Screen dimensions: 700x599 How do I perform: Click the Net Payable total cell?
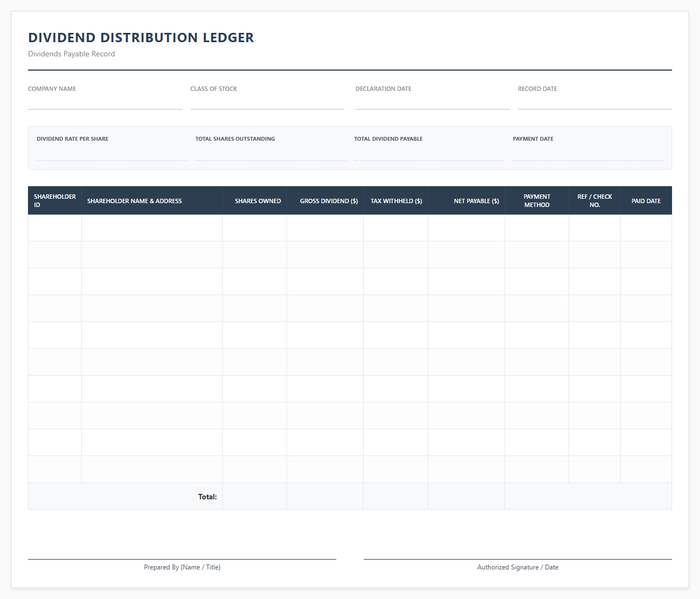(x=467, y=496)
